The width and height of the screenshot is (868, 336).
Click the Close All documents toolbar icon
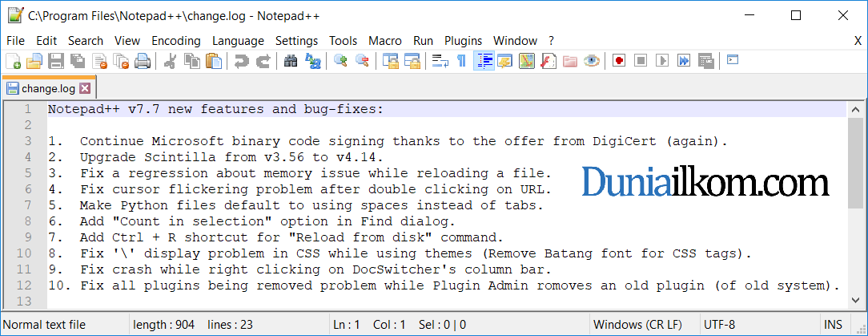[x=121, y=60]
